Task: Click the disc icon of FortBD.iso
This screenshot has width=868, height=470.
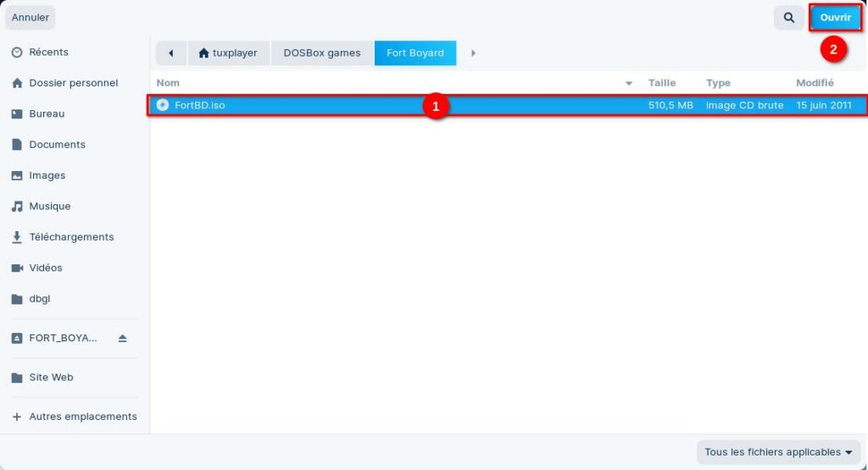Action: [x=163, y=106]
